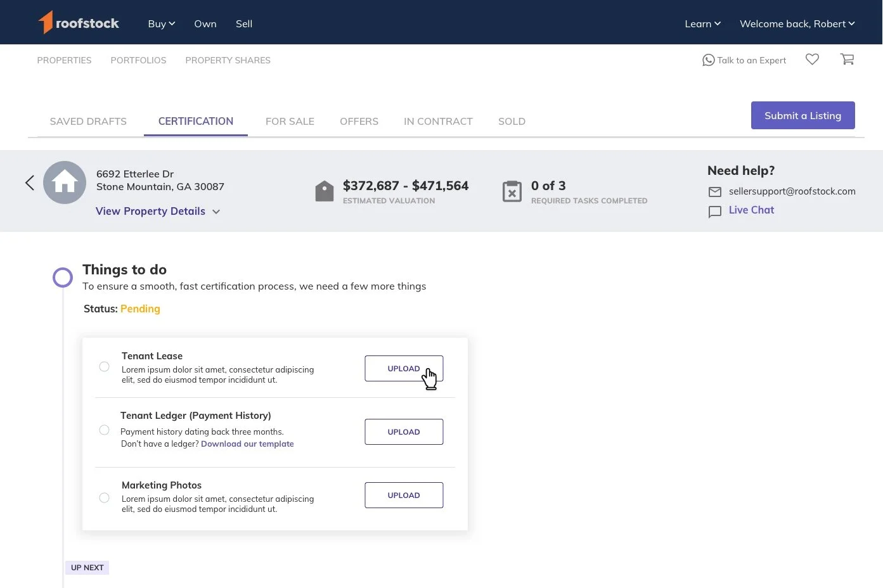Open the Own menu item
This screenshot has width=883, height=588.
(x=205, y=23)
